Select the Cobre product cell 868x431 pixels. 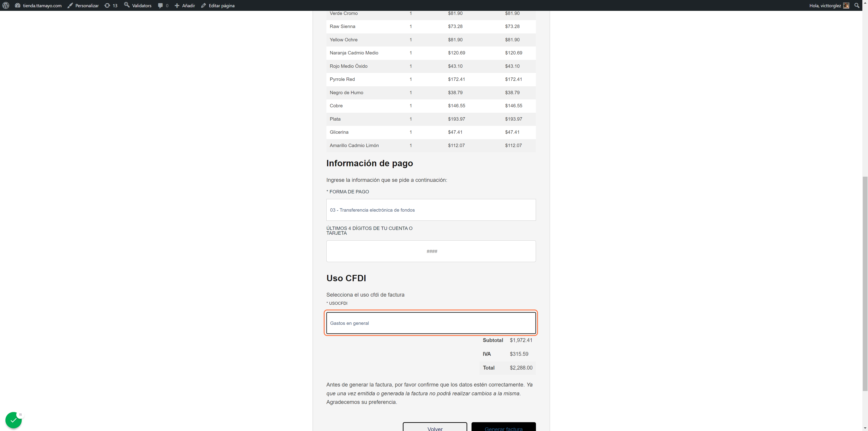pyautogui.click(x=336, y=106)
